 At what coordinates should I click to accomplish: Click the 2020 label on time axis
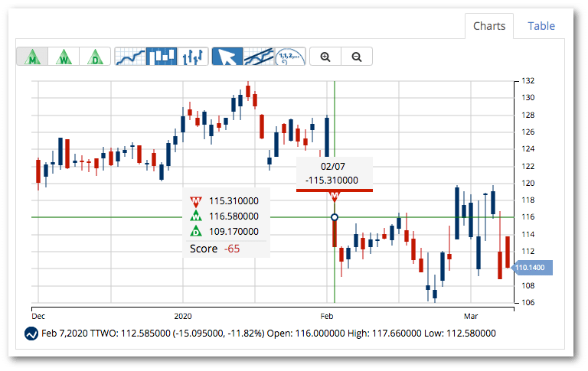(x=183, y=316)
